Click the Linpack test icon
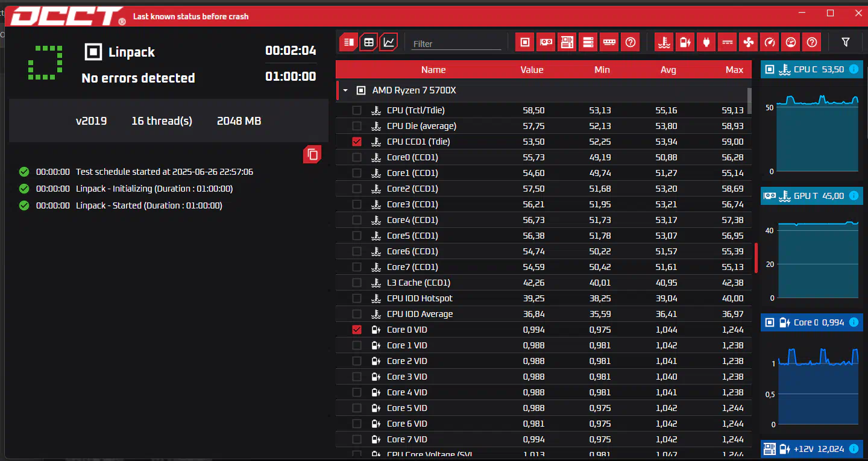This screenshot has height=461, width=868. click(93, 52)
